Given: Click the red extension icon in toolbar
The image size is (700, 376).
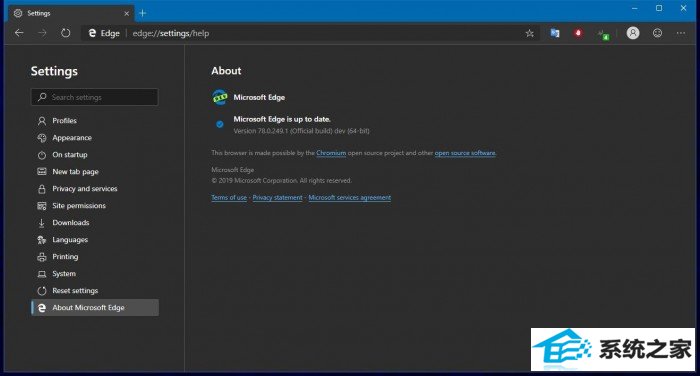Looking at the screenshot, I should click(x=579, y=33).
